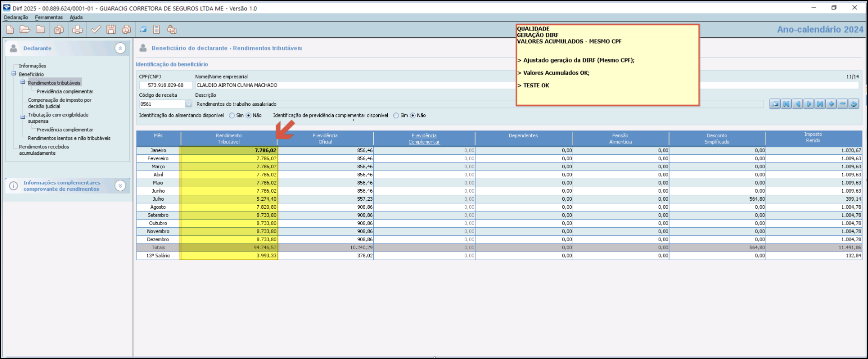Viewport: 868px width, 359px height.
Task: Click the closed folder toolbar icon
Action: (x=40, y=29)
